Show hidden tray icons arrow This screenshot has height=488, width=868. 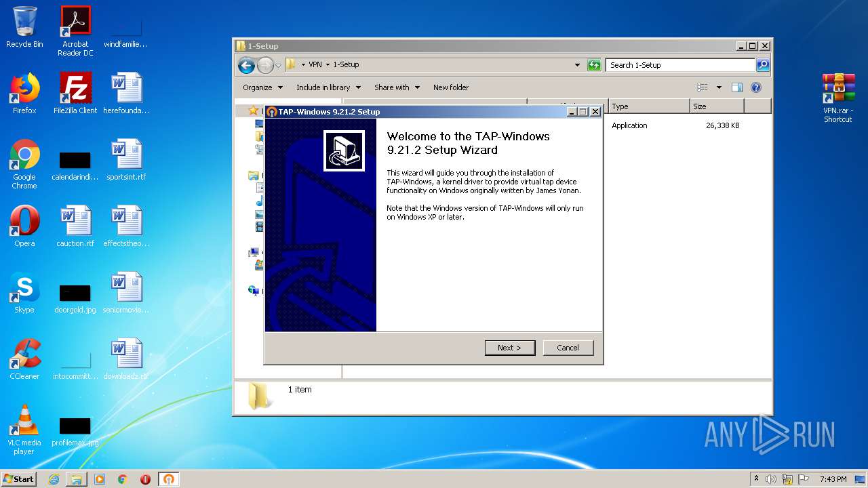[x=756, y=479]
